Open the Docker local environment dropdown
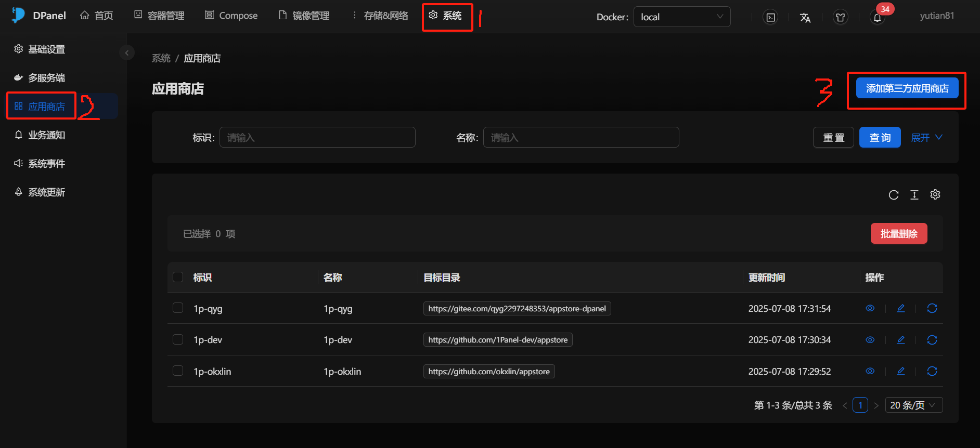 pos(681,17)
